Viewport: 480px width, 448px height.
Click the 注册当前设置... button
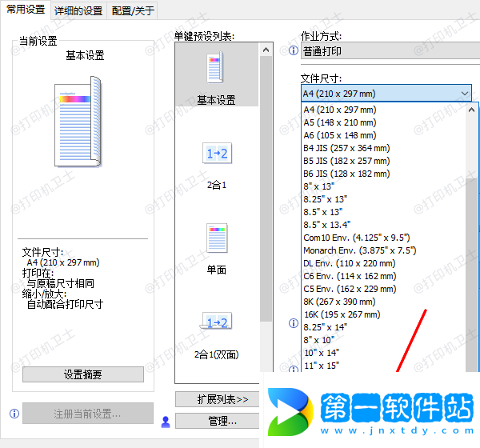pos(88,414)
